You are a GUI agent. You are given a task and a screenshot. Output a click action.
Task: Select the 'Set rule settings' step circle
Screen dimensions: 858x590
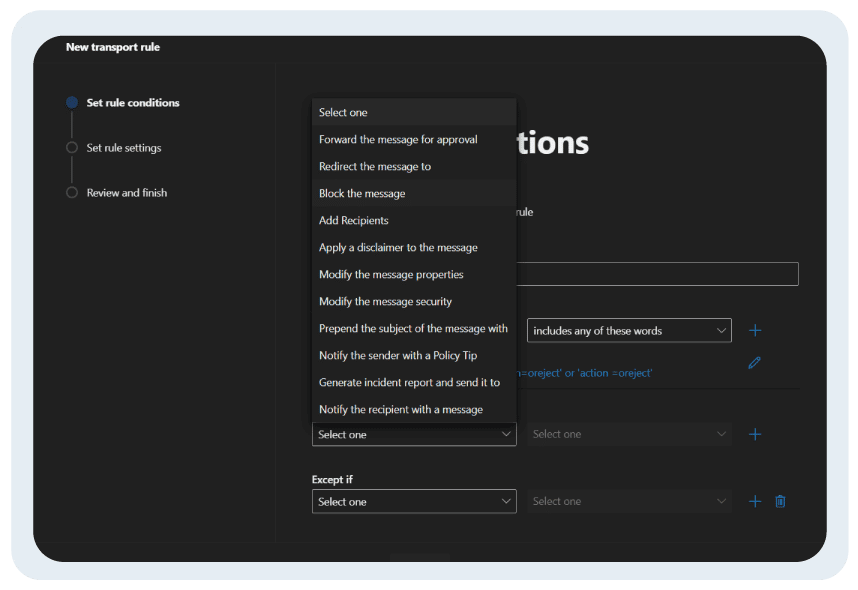(x=72, y=148)
